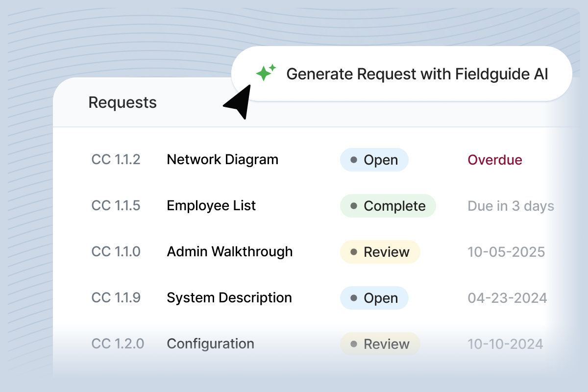Click the 10-05-2025 due date on Admin Walkthrough

click(506, 252)
